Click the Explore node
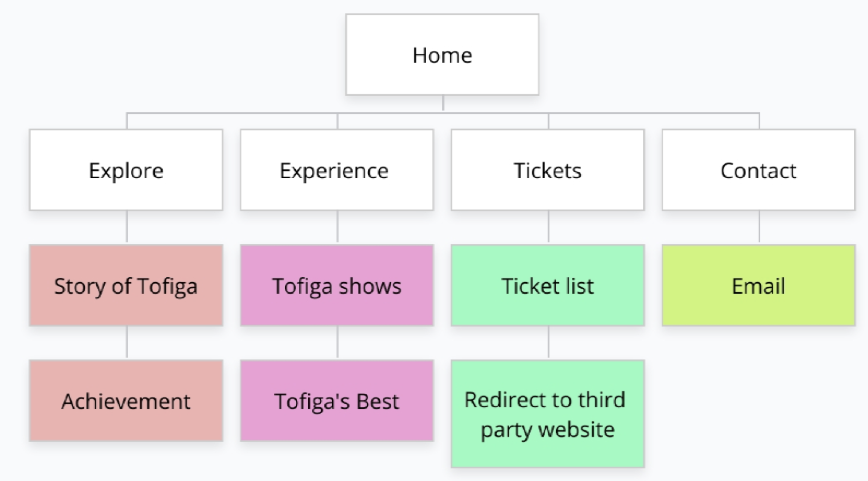The image size is (868, 481). pyautogui.click(x=126, y=170)
